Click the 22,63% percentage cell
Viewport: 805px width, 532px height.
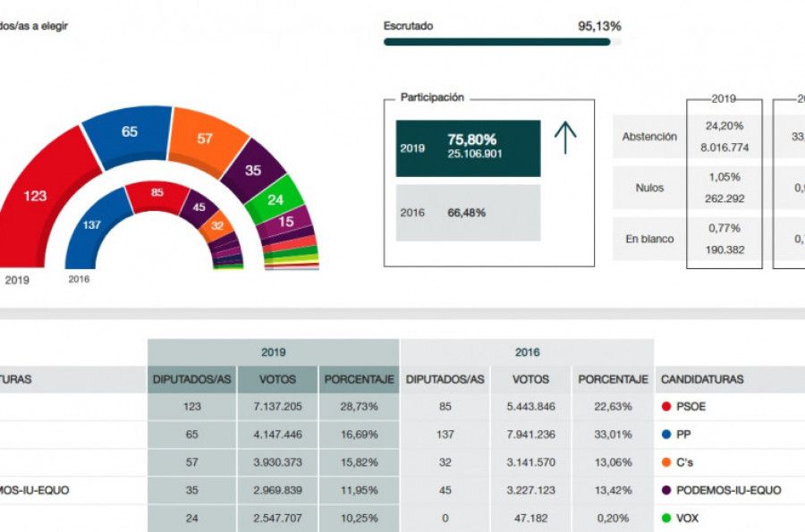pos(613,407)
